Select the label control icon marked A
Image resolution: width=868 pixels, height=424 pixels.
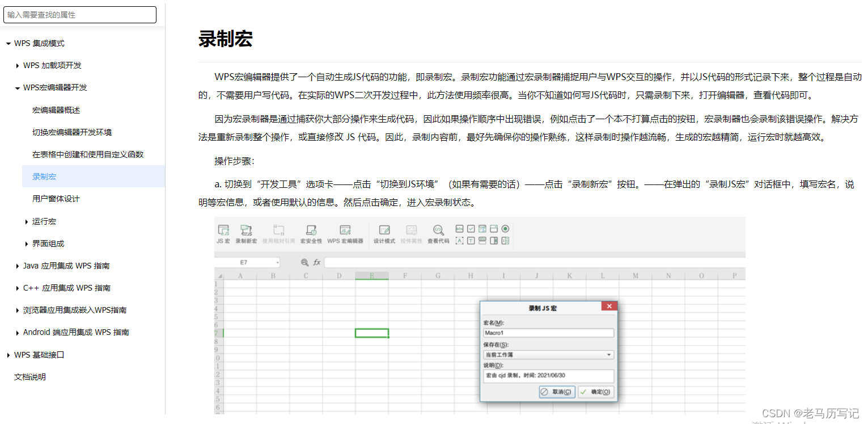coord(460,241)
